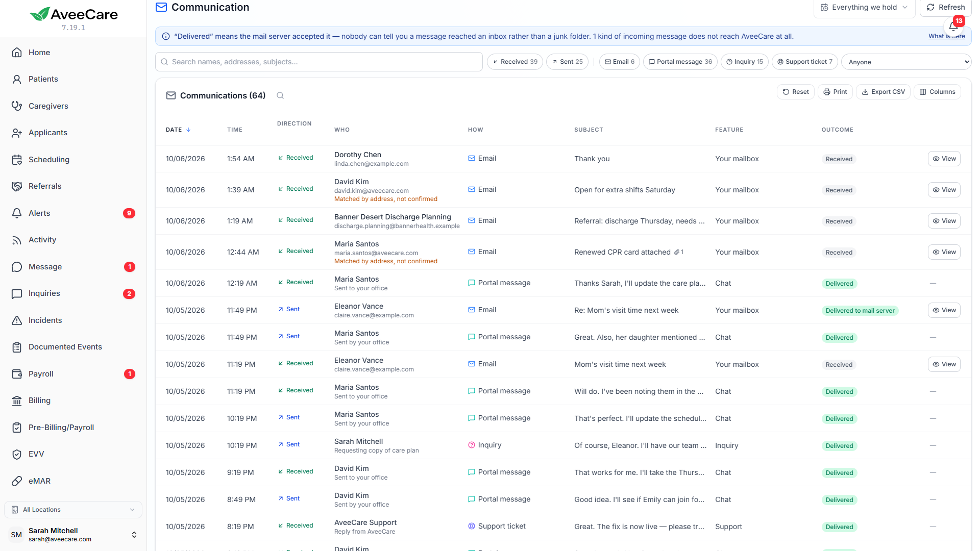Open Everything we hold dropdown
Screen dimensions: 980x551
coord(864,8)
